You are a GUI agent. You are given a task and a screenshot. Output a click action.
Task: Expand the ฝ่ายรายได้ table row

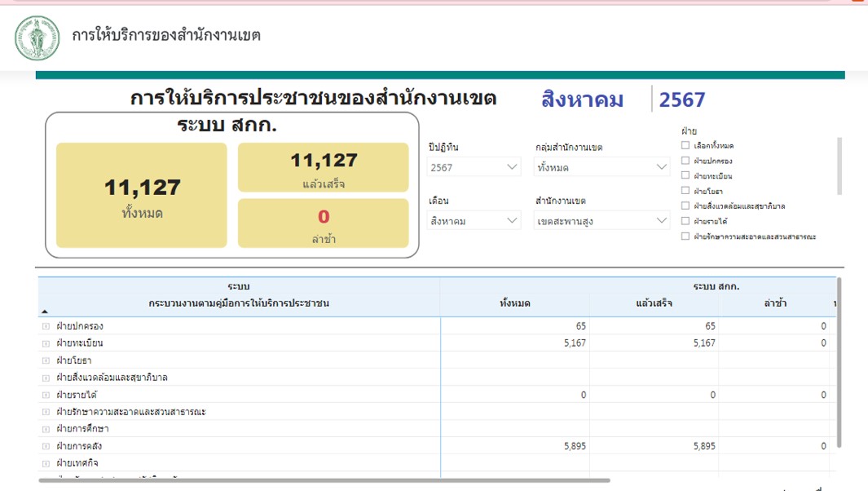coord(46,395)
